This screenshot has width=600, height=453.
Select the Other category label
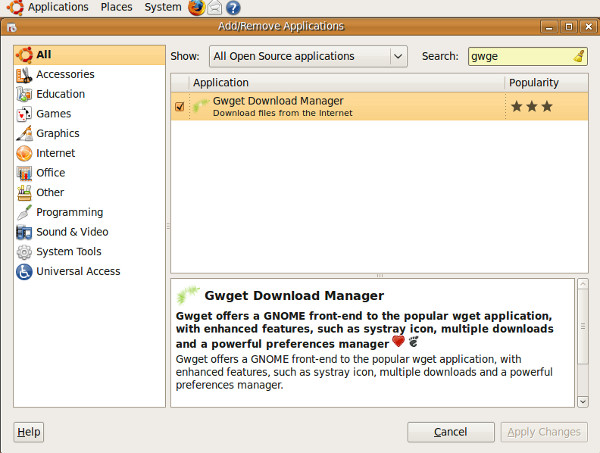pos(50,192)
